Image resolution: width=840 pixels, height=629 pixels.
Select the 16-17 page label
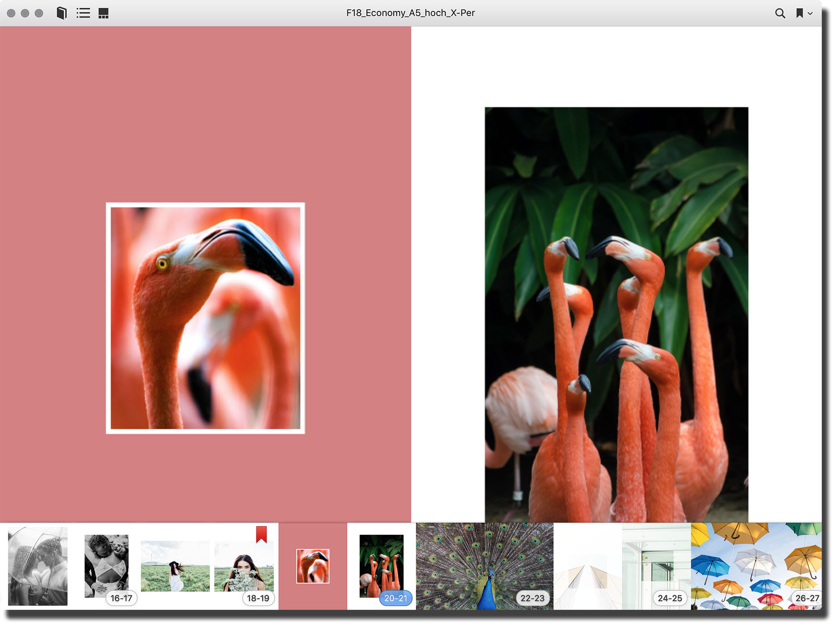pyautogui.click(x=121, y=598)
